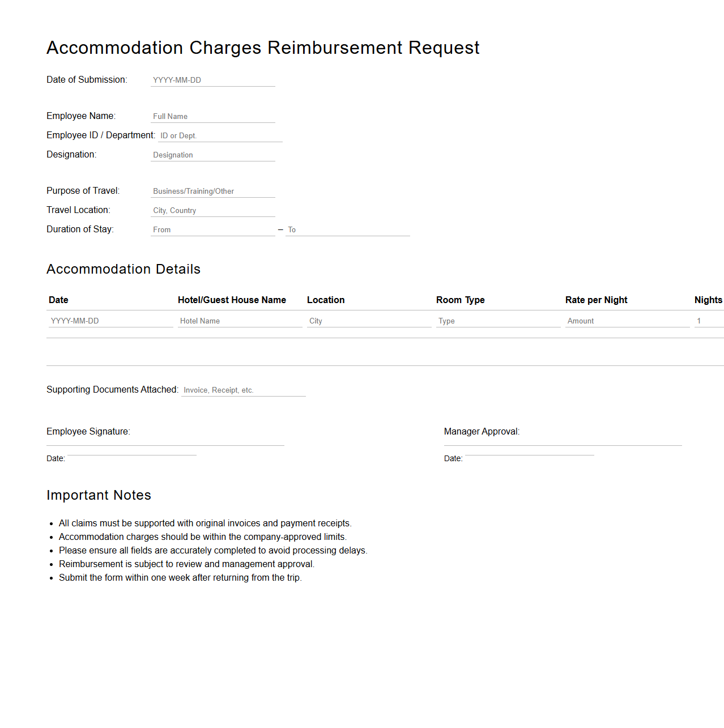Image resolution: width=724 pixels, height=728 pixels.
Task: Select the date field under Employee Signature
Action: (x=131, y=452)
